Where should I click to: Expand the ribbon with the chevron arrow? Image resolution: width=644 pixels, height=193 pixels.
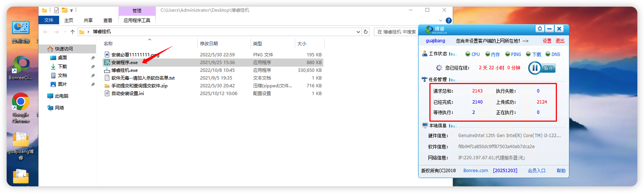click(440, 20)
